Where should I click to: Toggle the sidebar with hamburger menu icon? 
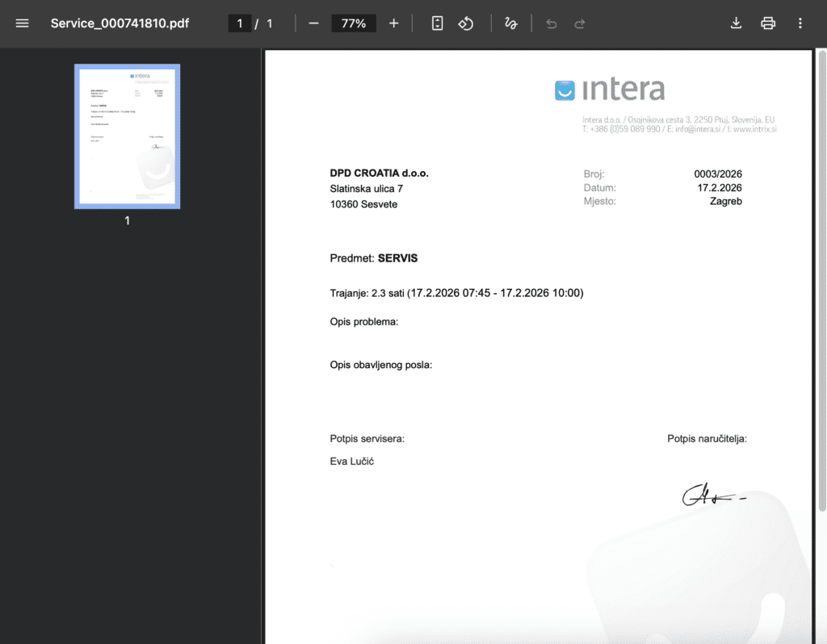click(x=22, y=23)
